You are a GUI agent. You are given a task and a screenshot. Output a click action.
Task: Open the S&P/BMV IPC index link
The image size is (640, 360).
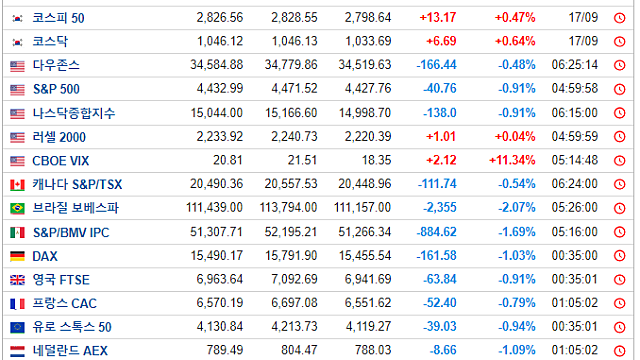coord(71,232)
